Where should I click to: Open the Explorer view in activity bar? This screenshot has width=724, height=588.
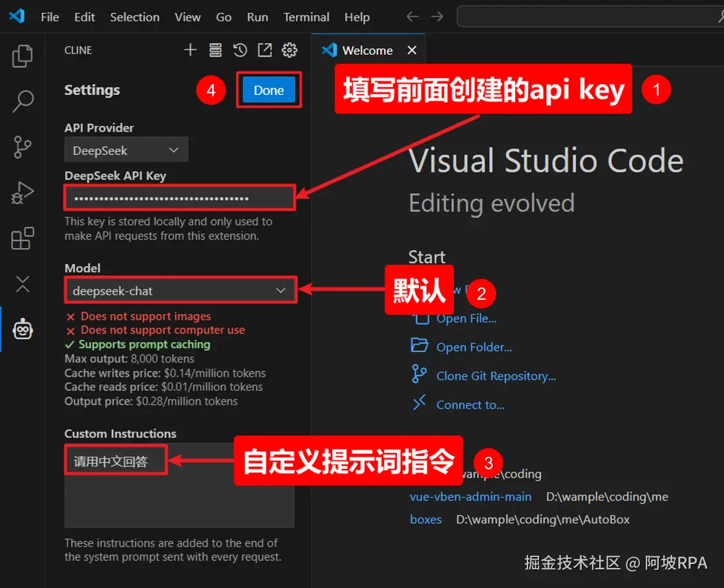[x=22, y=56]
